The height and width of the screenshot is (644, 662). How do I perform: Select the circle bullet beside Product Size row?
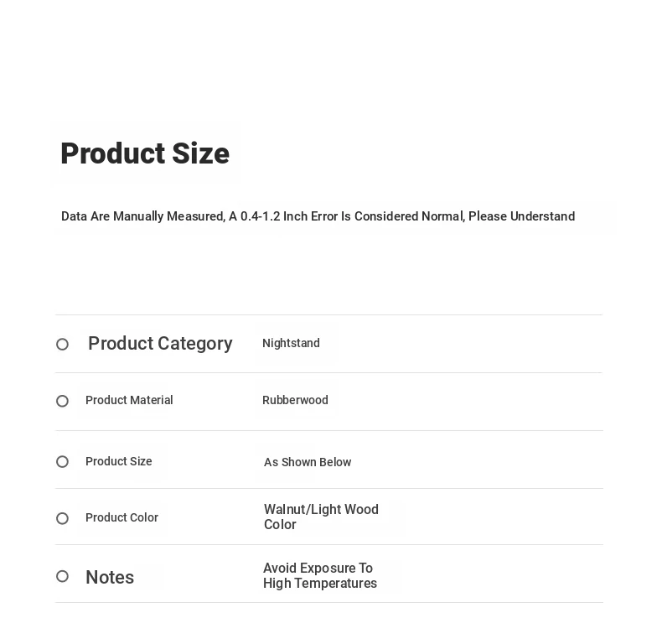coord(62,462)
